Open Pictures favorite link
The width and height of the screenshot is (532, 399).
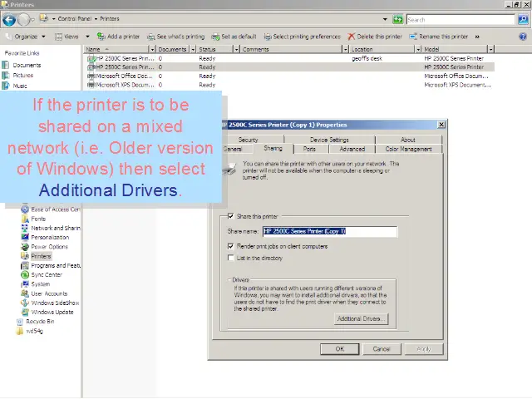click(18, 76)
